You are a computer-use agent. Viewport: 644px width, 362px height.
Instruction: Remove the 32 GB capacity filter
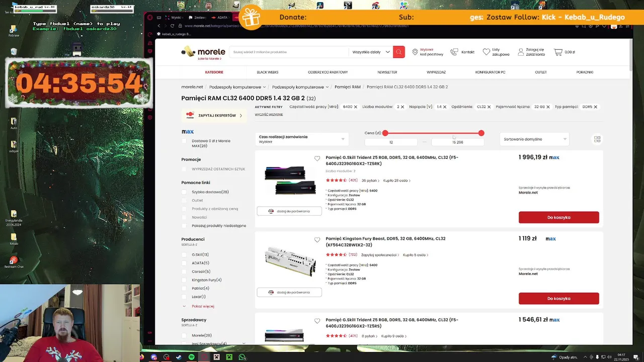point(548,107)
